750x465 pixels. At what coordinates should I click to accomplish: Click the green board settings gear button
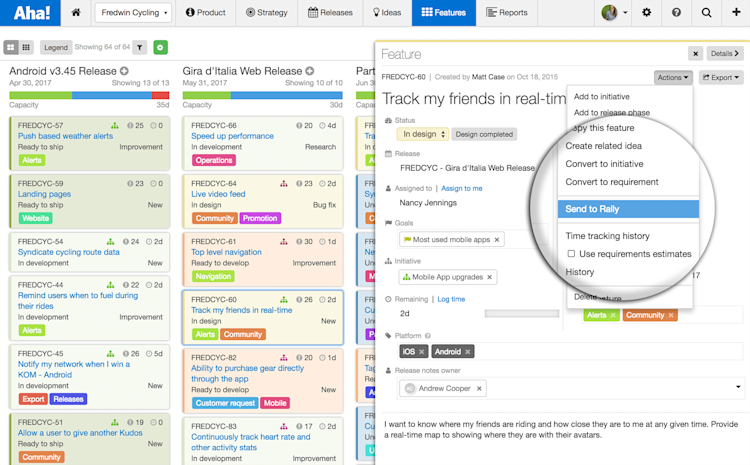click(x=160, y=47)
